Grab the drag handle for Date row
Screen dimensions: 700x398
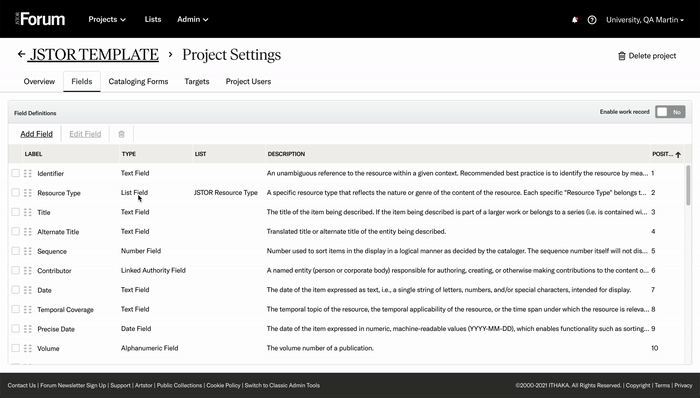click(x=28, y=290)
